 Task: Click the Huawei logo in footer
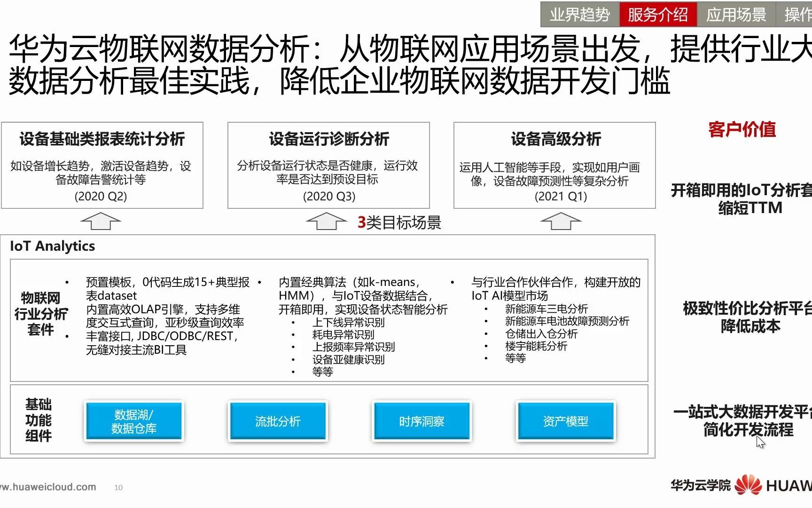click(x=748, y=485)
